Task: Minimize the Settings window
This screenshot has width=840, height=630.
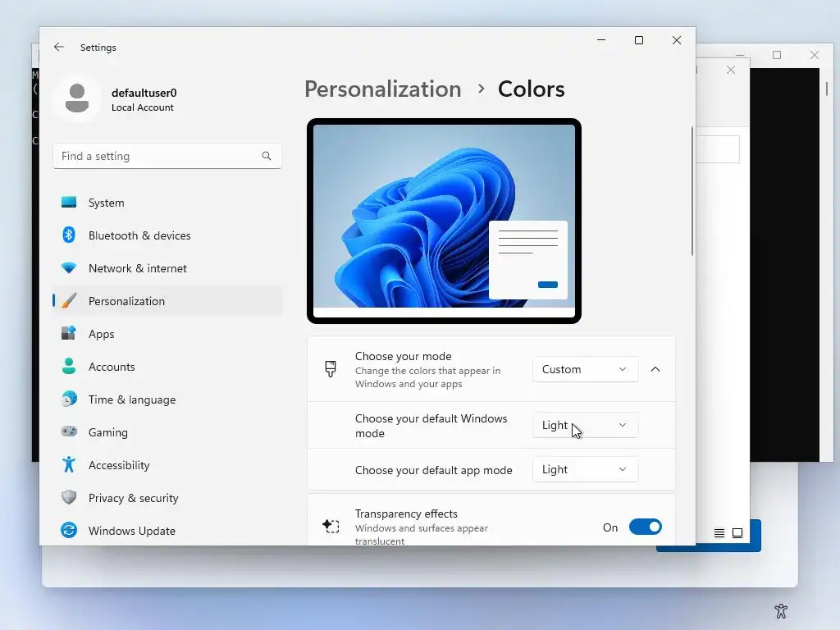Action: click(x=601, y=40)
